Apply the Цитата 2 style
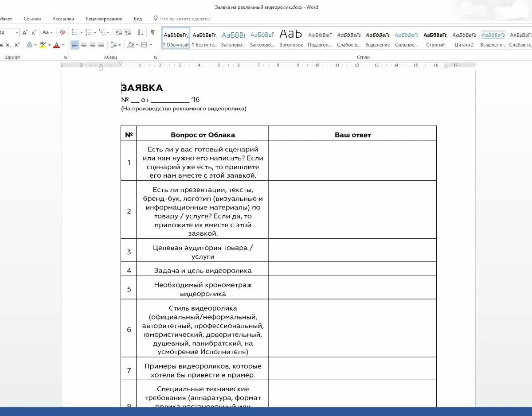 click(x=464, y=39)
